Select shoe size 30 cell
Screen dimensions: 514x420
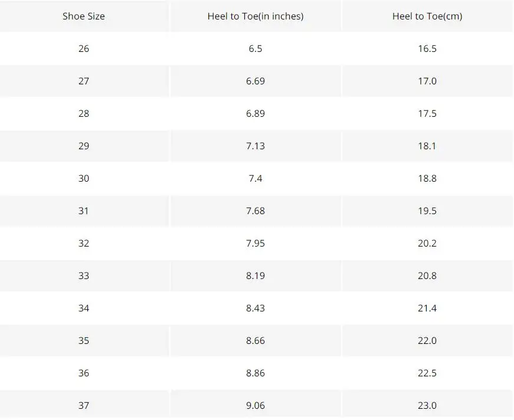[84, 178]
